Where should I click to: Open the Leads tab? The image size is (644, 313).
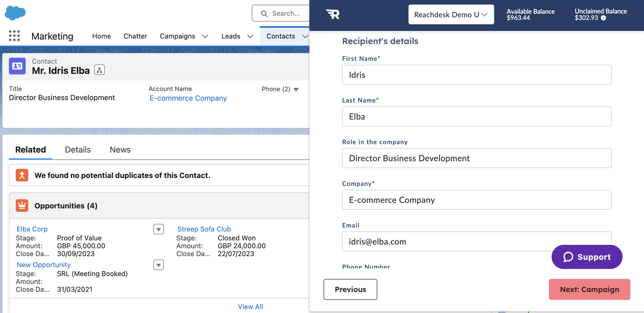[x=231, y=36]
